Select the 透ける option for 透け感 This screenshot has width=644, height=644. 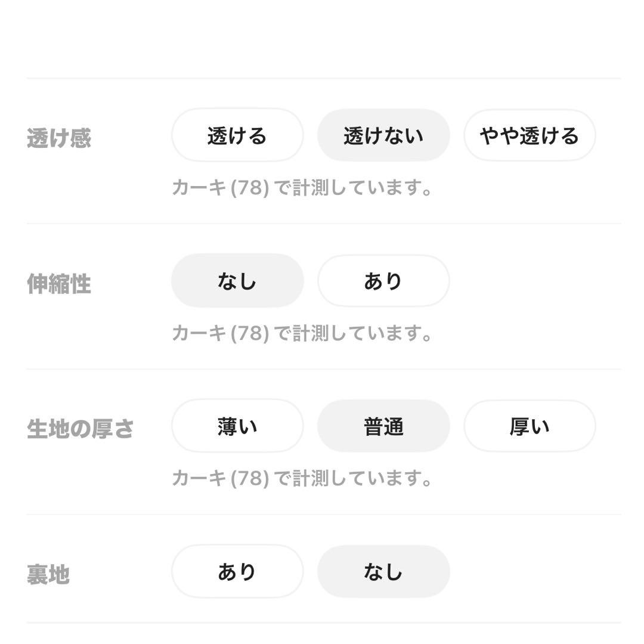coord(237,136)
